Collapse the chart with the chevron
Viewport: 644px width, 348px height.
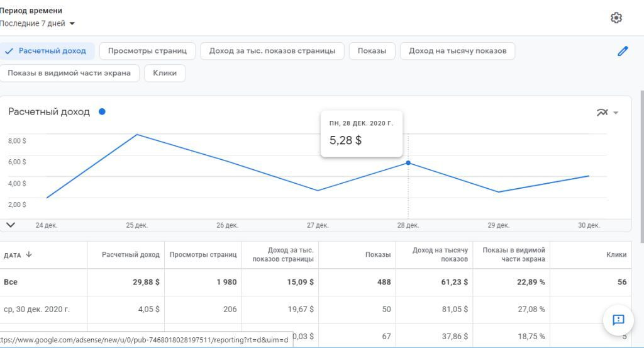point(11,225)
